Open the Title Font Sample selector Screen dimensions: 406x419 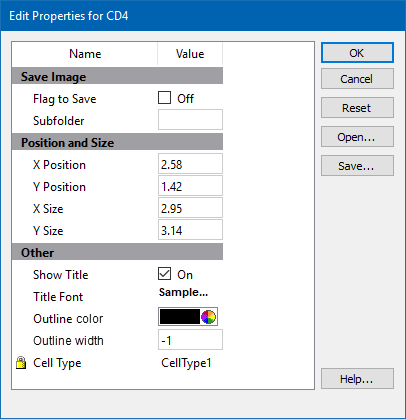tap(183, 293)
